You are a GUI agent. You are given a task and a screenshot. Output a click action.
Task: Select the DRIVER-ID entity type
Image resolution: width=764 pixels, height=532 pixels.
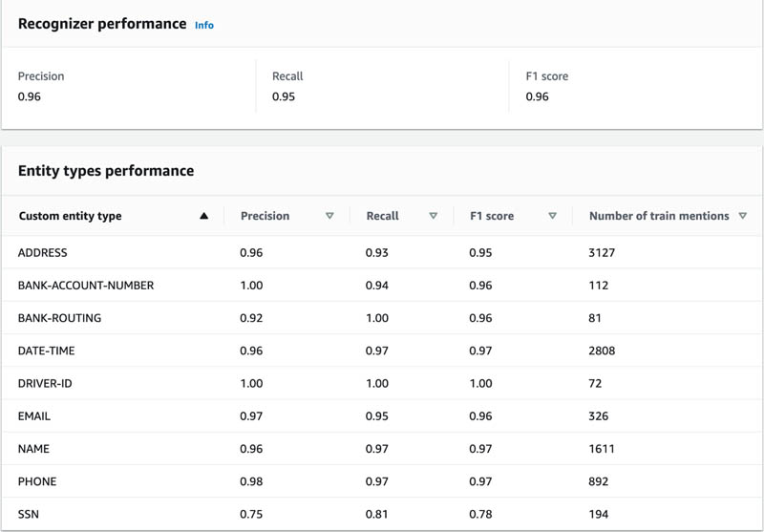pos(45,383)
